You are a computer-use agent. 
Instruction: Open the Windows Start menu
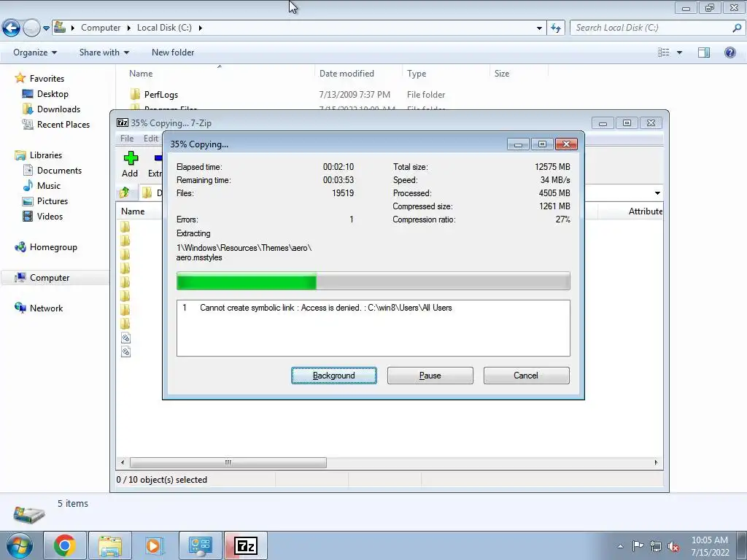coord(20,545)
